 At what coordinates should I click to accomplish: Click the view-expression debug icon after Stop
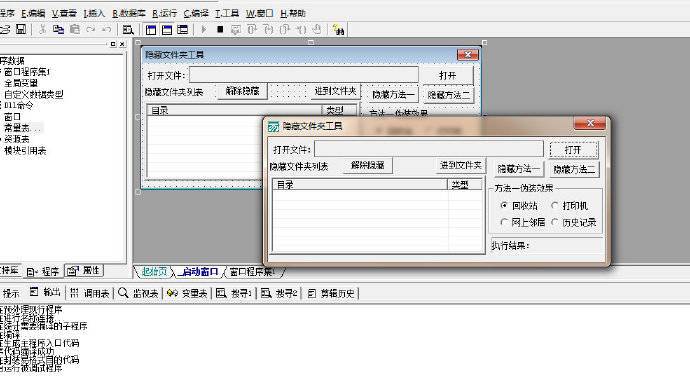point(236,30)
